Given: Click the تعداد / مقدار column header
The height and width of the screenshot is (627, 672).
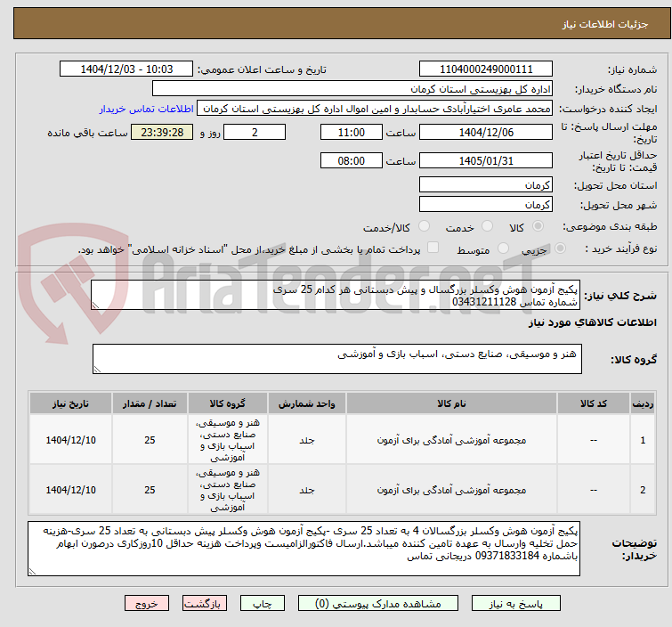Looking at the screenshot, I should coord(150,403).
